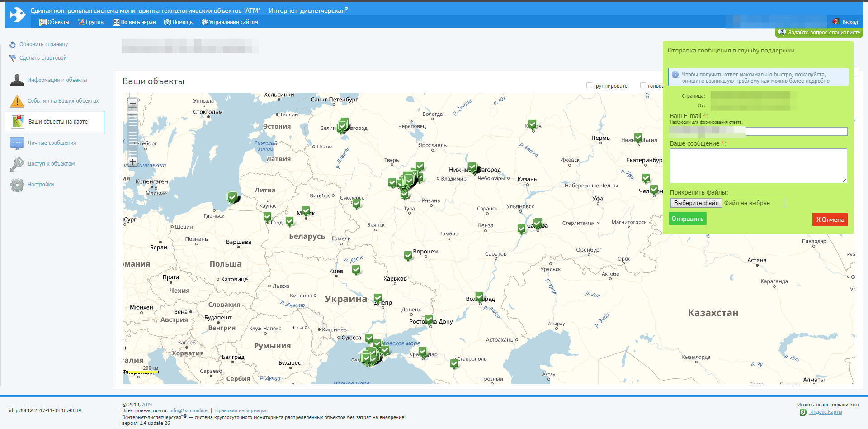Click the map zoom in plus button
The image size is (868, 429).
132,162
